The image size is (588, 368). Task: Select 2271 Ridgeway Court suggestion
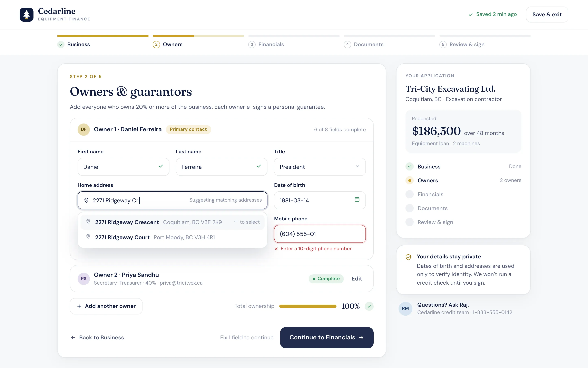pyautogui.click(x=173, y=237)
